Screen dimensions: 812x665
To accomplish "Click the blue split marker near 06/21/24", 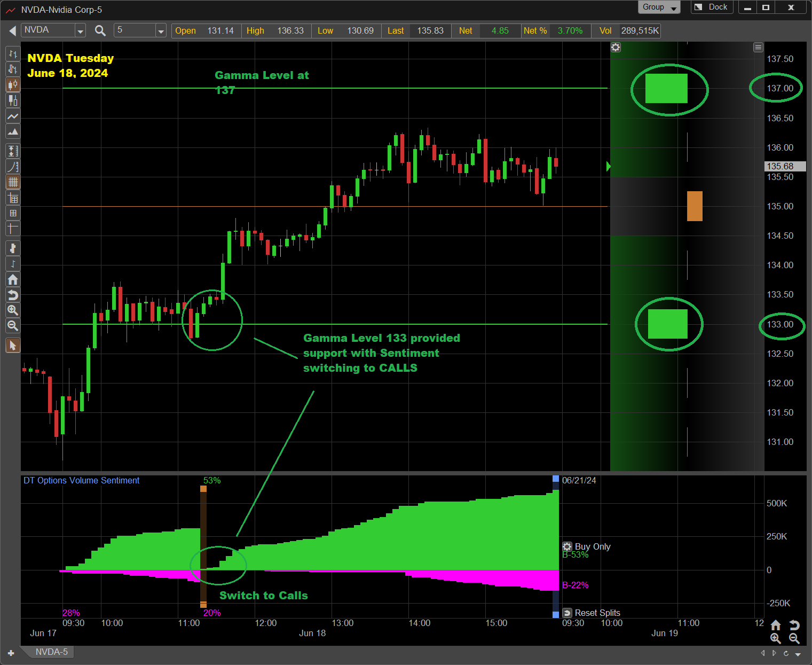I will [x=556, y=479].
